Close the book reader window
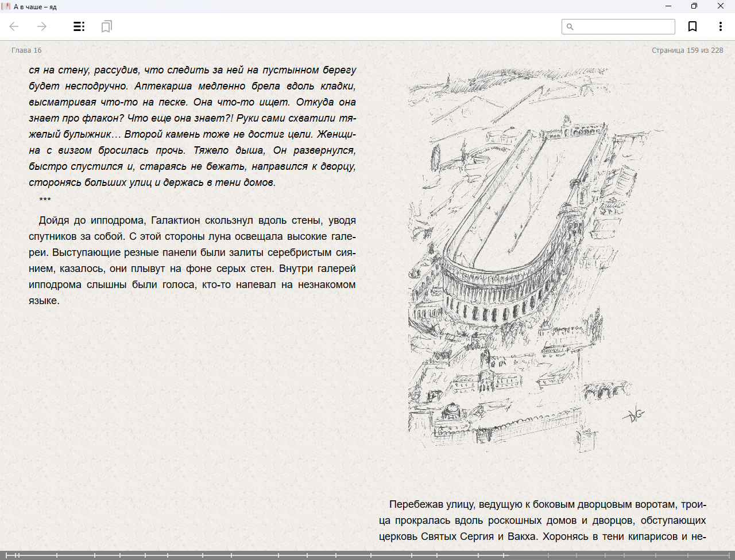The height and width of the screenshot is (560, 735). [721, 6]
